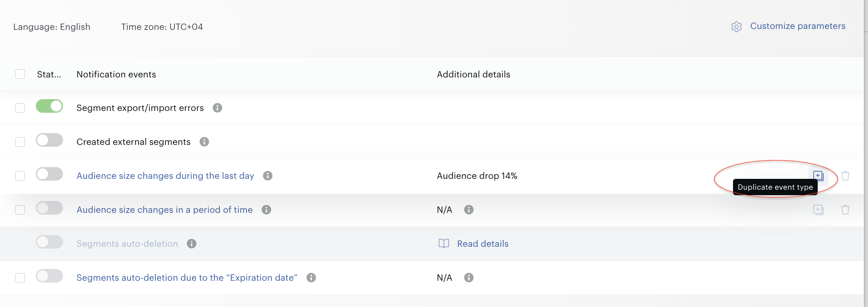
Task: Enable the Expiration date auto-deletion toggle
Action: tap(49, 276)
